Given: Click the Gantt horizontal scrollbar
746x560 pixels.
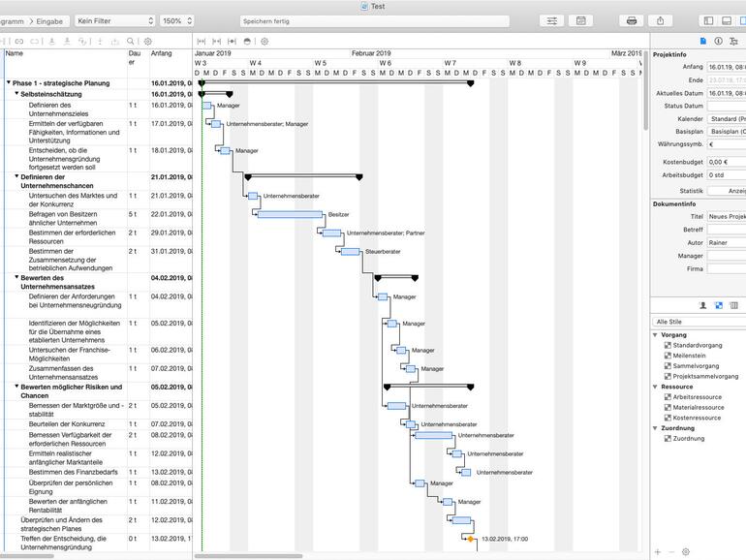Looking at the screenshot, I should click(248, 556).
